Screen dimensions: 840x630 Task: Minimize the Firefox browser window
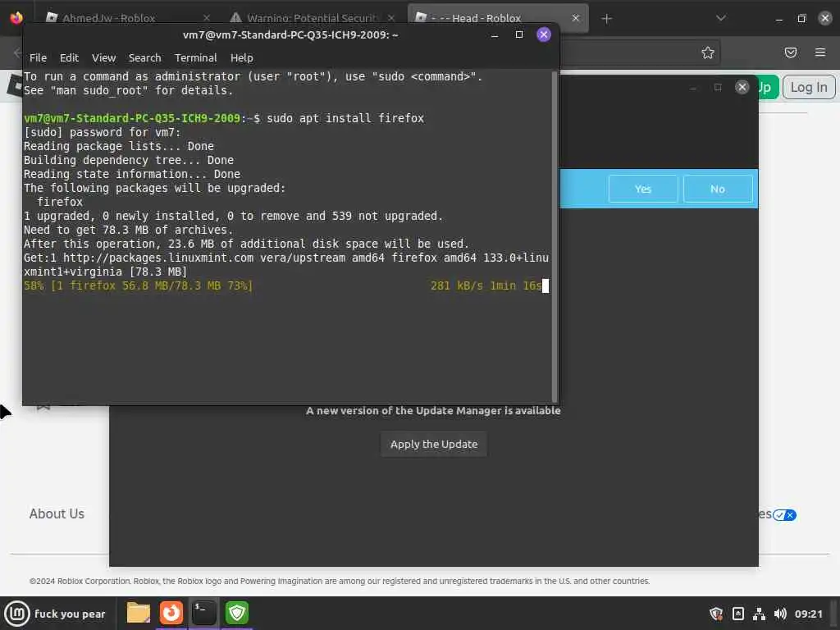coord(779,18)
